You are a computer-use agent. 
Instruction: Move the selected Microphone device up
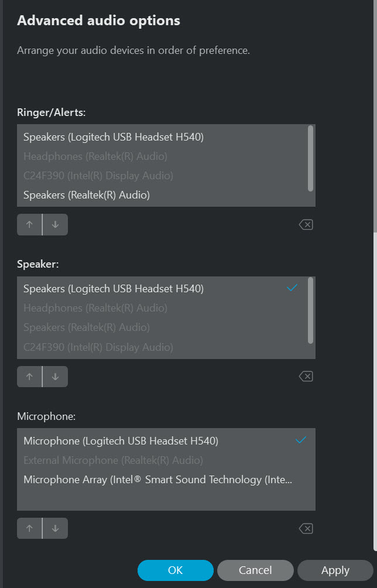(29, 528)
